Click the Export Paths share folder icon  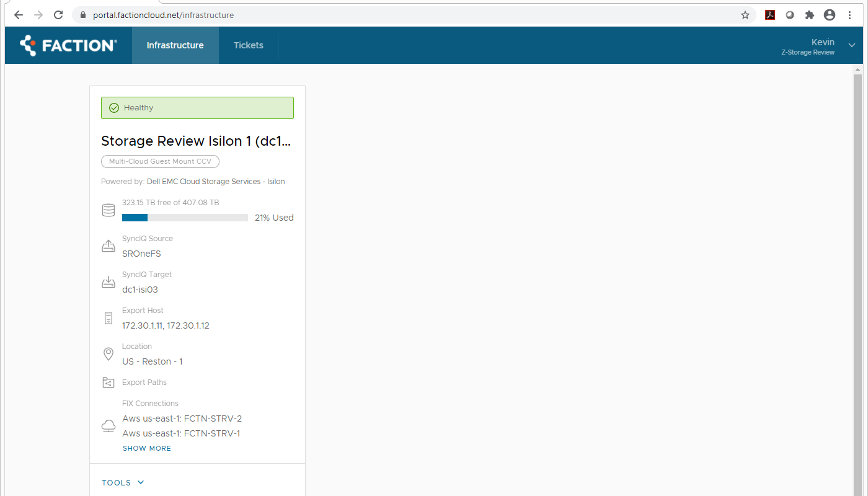pos(108,383)
